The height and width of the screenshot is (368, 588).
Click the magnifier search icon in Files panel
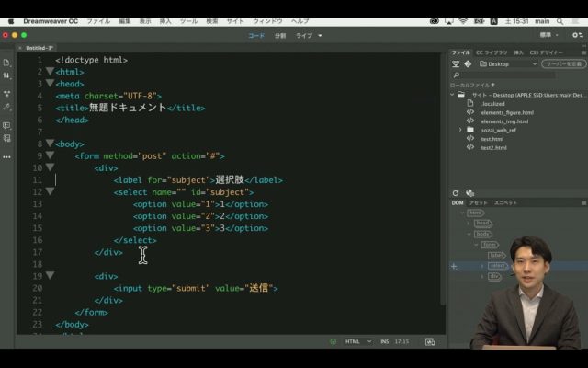coord(456,75)
